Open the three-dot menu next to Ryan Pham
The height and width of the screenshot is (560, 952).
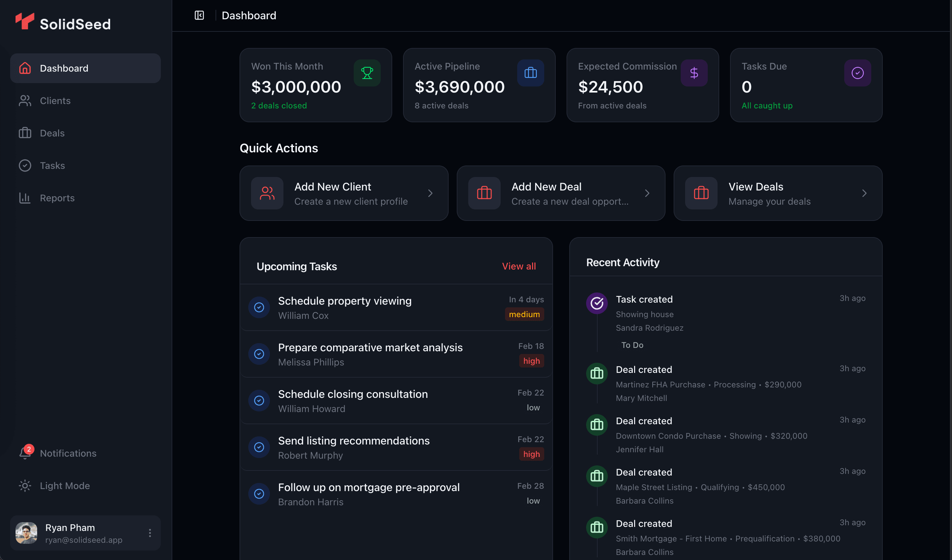tap(150, 533)
